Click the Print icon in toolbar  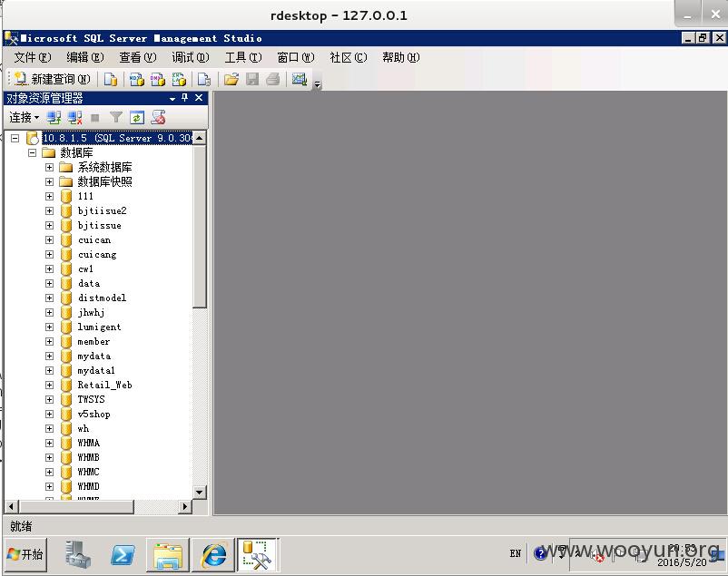pyautogui.click(x=273, y=79)
